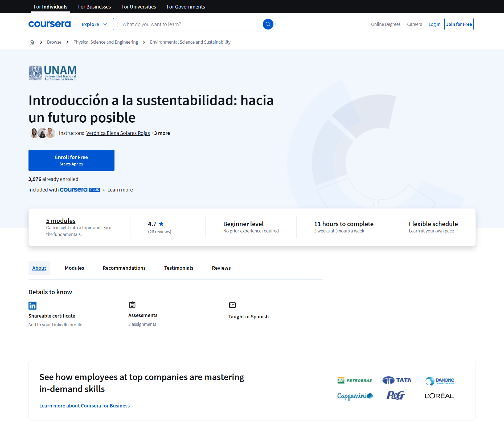Show the +3 more instructors
Viewport: 504px width, 429px height.
(161, 133)
